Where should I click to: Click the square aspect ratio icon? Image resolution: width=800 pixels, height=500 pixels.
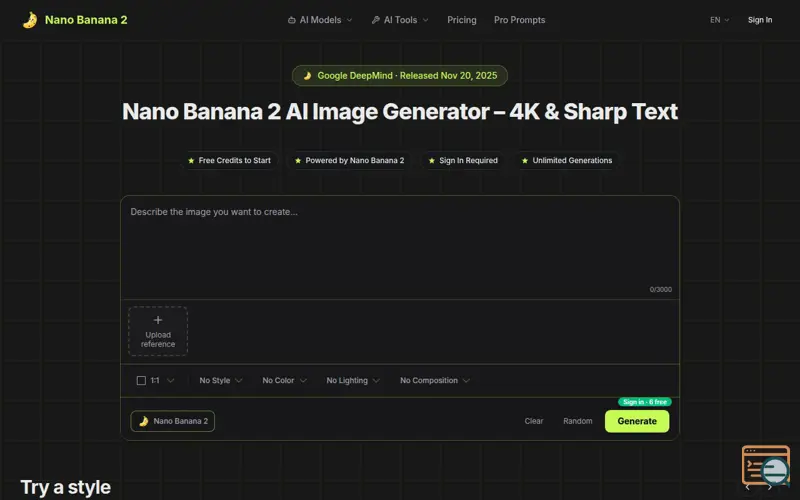(x=141, y=381)
